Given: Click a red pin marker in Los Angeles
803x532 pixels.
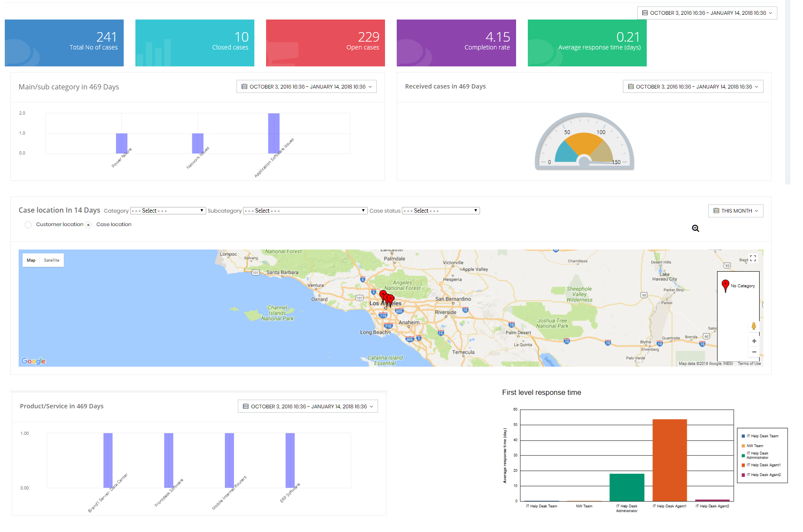Looking at the screenshot, I should (x=390, y=299).
